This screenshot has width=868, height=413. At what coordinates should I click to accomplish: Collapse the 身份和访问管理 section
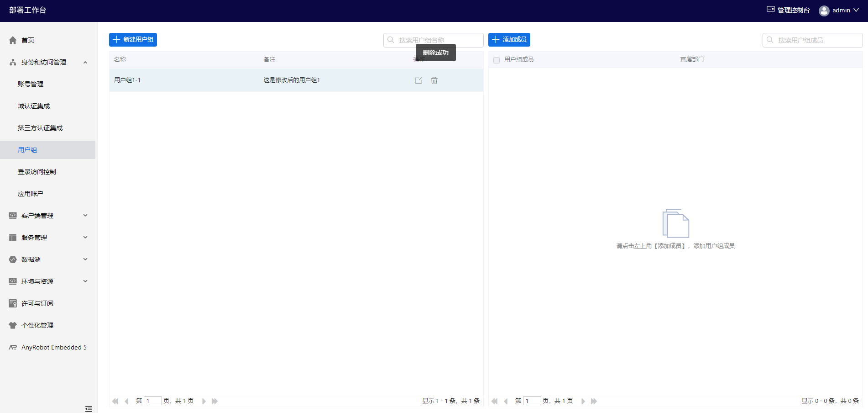point(85,62)
